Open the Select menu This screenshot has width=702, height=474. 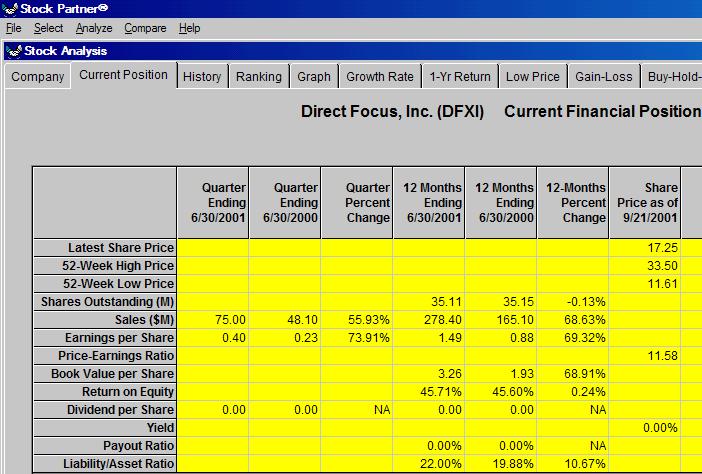click(x=48, y=28)
